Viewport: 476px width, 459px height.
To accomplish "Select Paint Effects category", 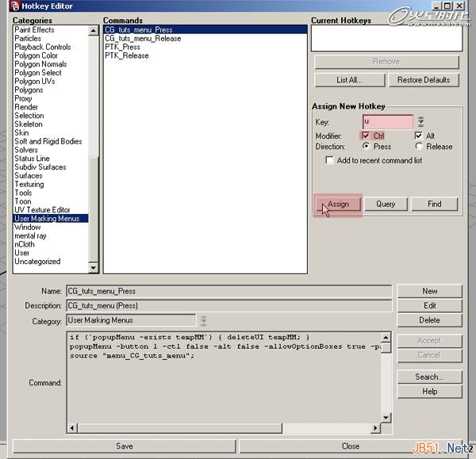I will click(x=51, y=30).
